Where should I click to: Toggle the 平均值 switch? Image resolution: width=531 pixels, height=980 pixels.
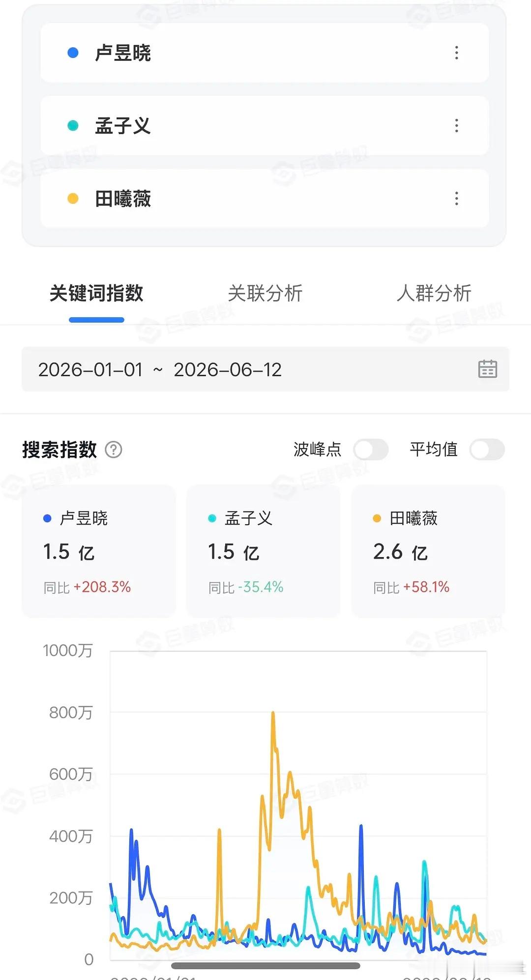coord(487,449)
